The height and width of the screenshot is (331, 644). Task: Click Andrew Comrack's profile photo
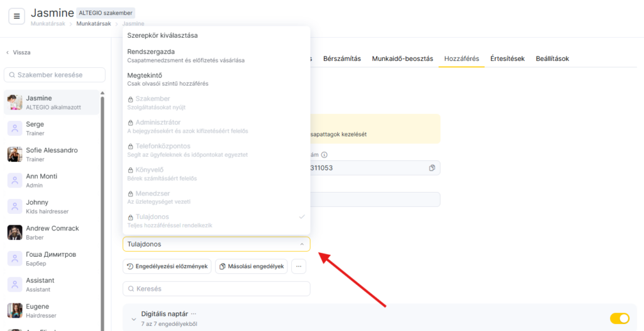[x=15, y=232]
